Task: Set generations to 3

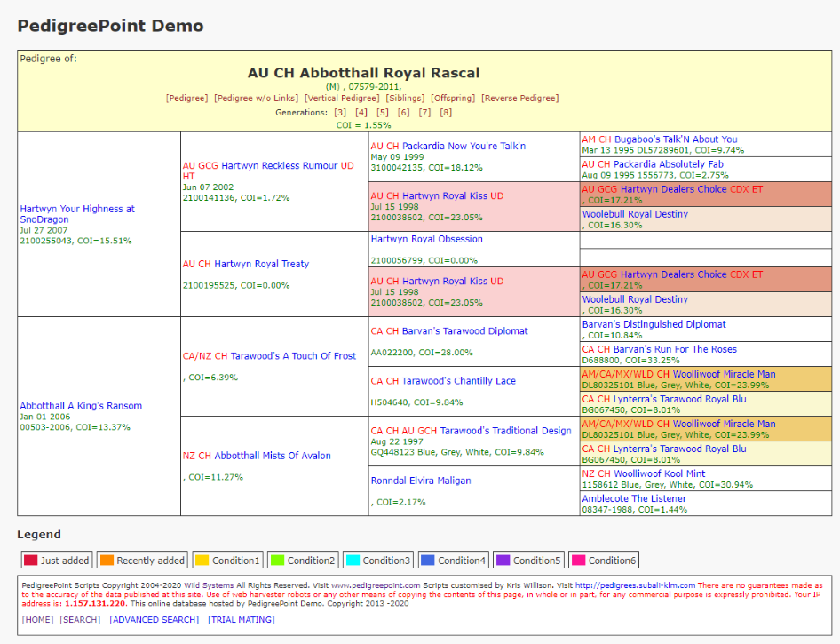Action: (x=340, y=113)
